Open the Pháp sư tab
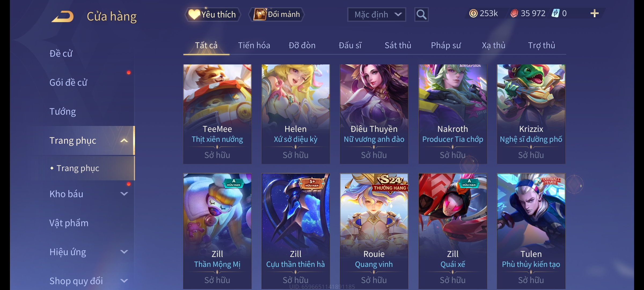644x290 pixels. point(446,45)
